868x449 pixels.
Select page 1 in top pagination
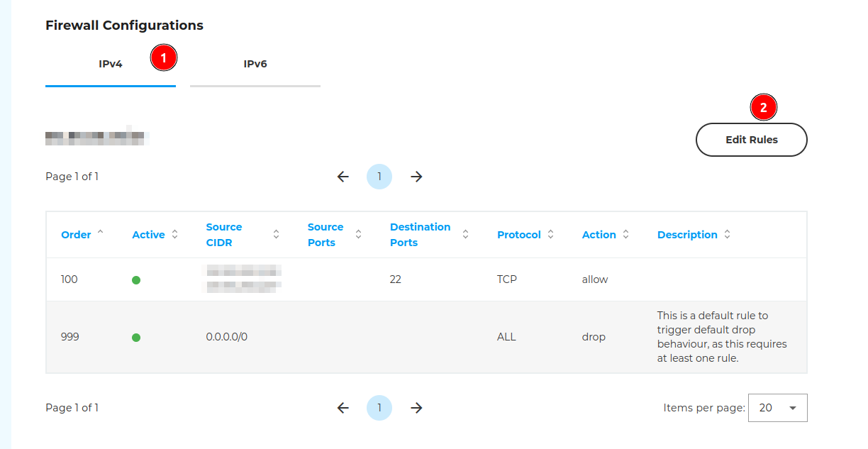coord(379,177)
